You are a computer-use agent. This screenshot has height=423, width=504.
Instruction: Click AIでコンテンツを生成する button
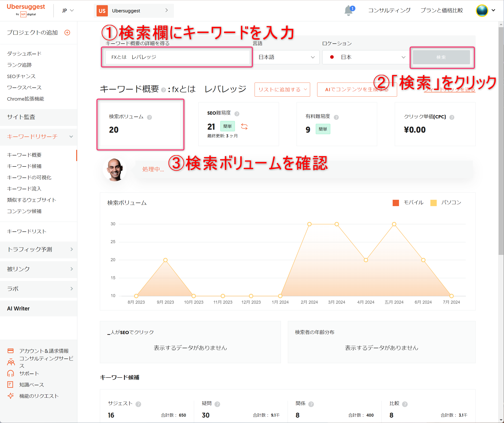[357, 90]
